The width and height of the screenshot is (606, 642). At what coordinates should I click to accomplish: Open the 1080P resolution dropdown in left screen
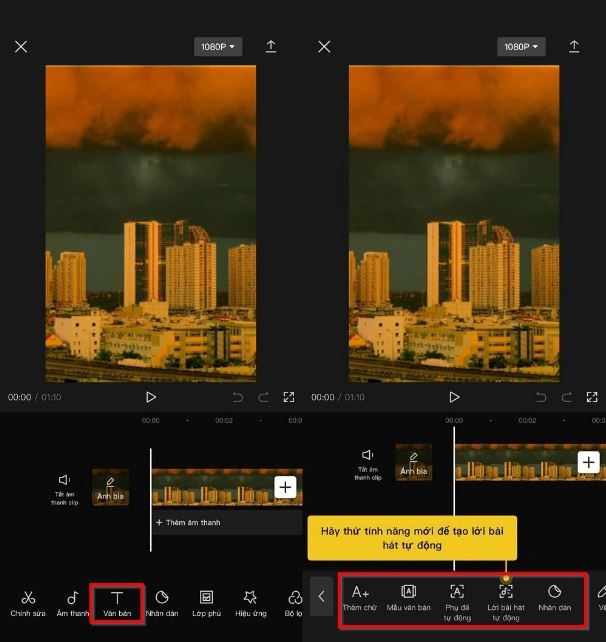pyautogui.click(x=218, y=47)
